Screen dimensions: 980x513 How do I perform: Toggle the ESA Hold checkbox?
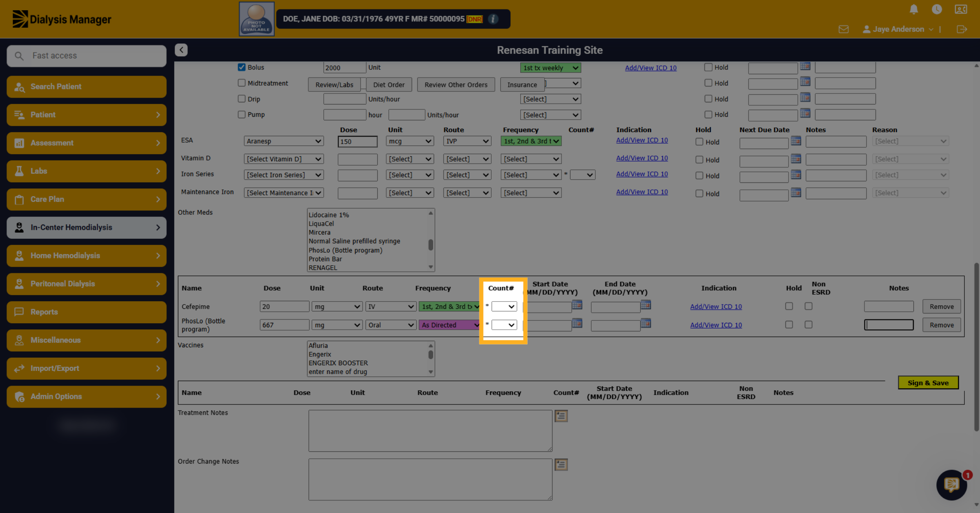click(x=699, y=142)
